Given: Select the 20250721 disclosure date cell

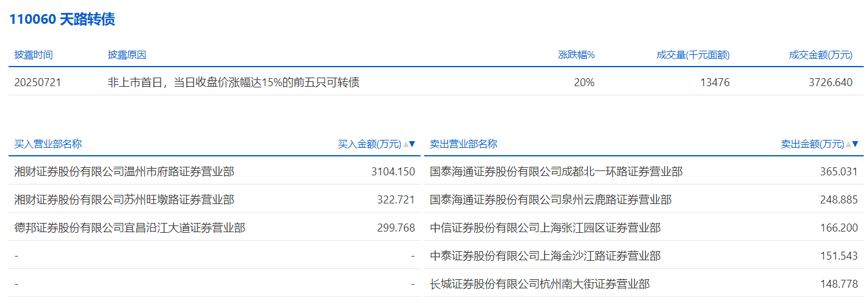Looking at the screenshot, I should pyautogui.click(x=38, y=82).
